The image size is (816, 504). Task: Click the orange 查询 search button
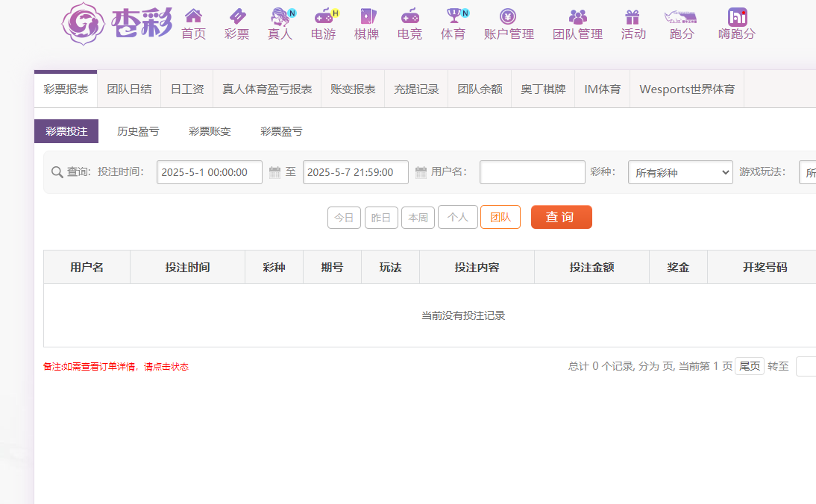(x=561, y=217)
